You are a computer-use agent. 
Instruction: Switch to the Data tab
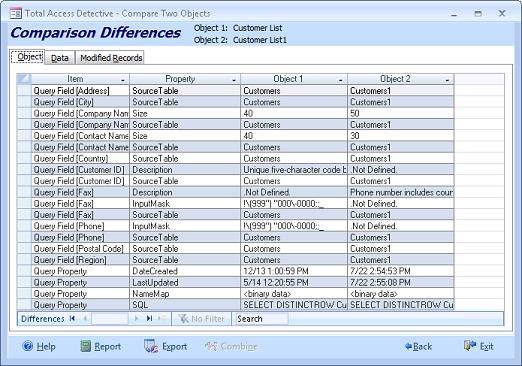[60, 58]
